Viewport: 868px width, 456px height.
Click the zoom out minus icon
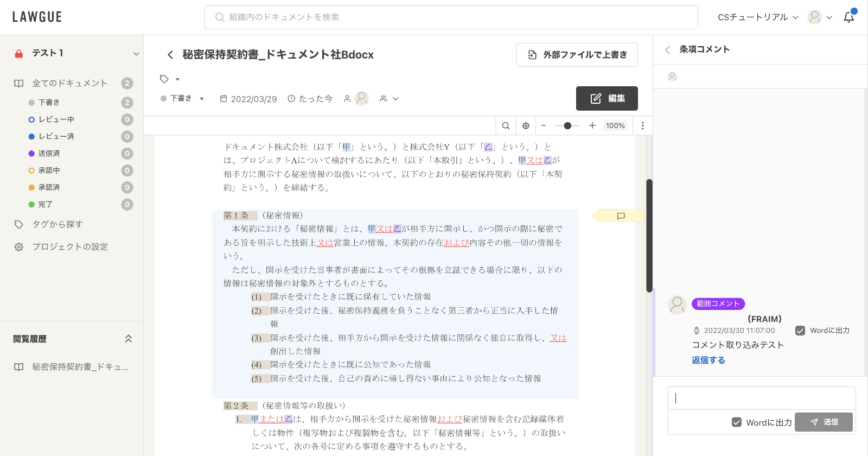[x=544, y=125]
